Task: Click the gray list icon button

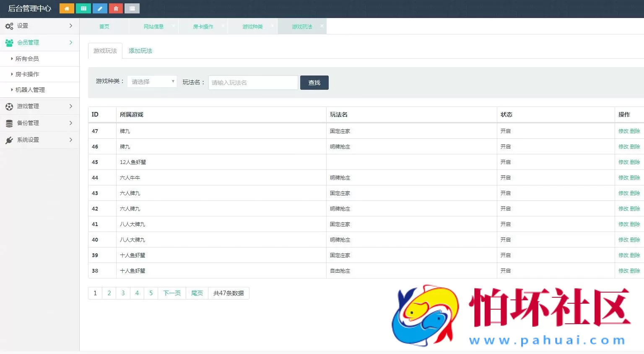Action: pyautogui.click(x=132, y=8)
